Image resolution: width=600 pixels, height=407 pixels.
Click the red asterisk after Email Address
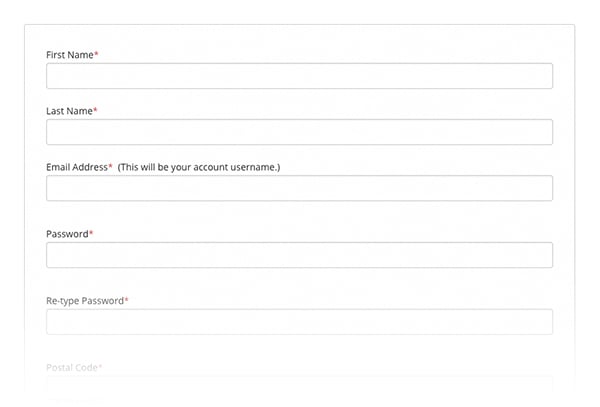click(110, 166)
